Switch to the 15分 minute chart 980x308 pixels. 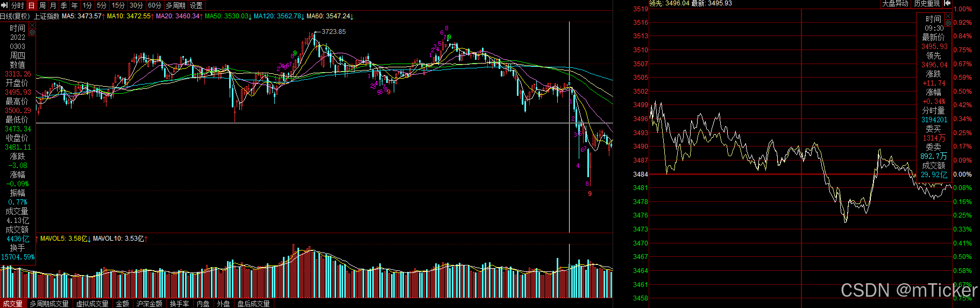pos(118,5)
